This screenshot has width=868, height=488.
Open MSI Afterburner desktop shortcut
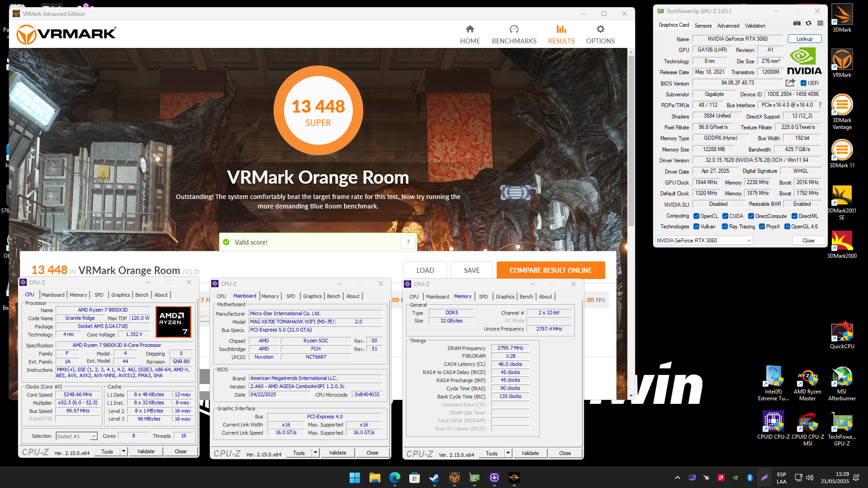pyautogui.click(x=842, y=383)
